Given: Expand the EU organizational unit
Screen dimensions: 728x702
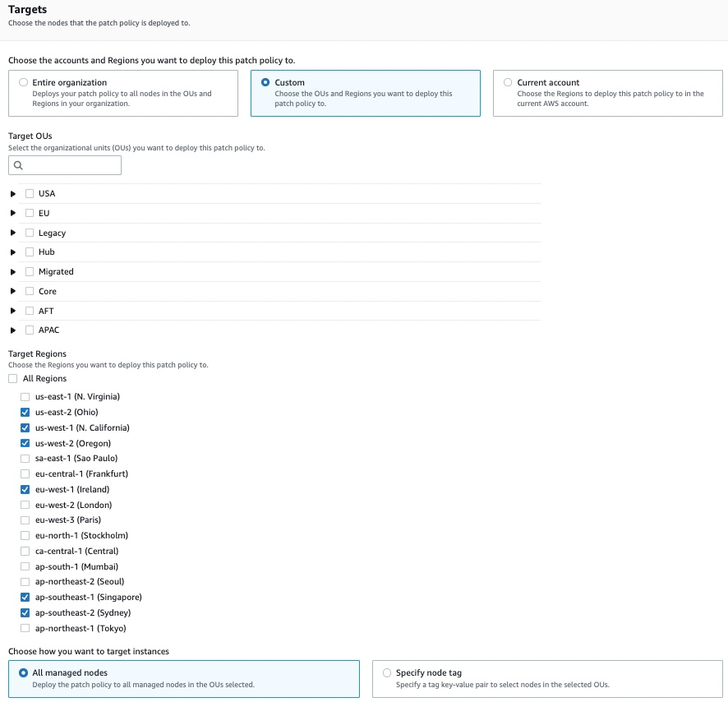Looking at the screenshot, I should [12, 213].
